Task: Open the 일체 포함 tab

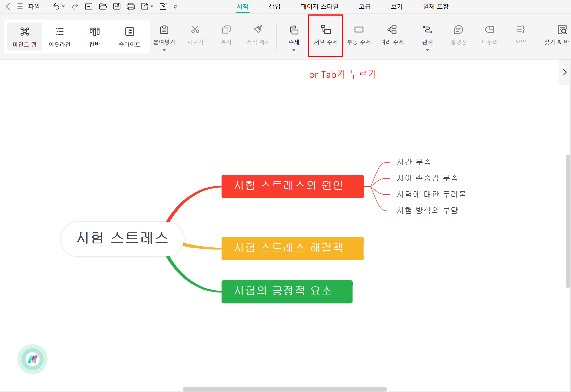Action: point(436,7)
